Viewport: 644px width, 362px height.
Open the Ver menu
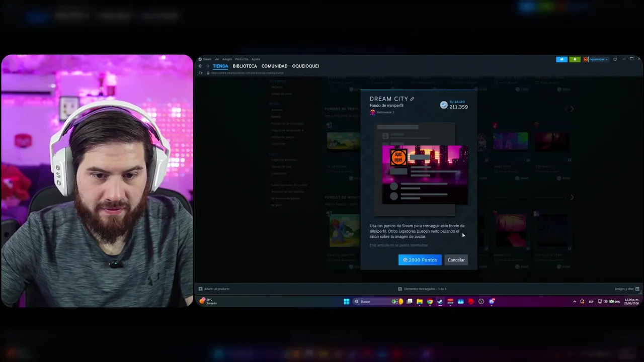(x=217, y=59)
